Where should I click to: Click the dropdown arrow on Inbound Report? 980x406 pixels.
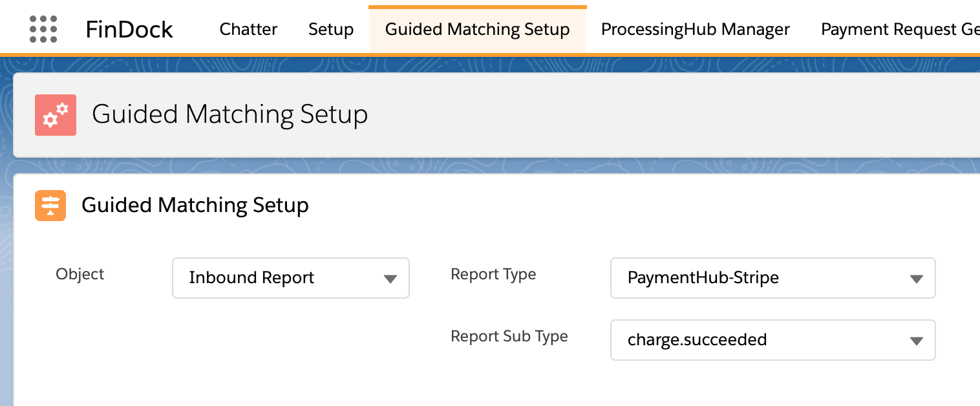point(390,278)
